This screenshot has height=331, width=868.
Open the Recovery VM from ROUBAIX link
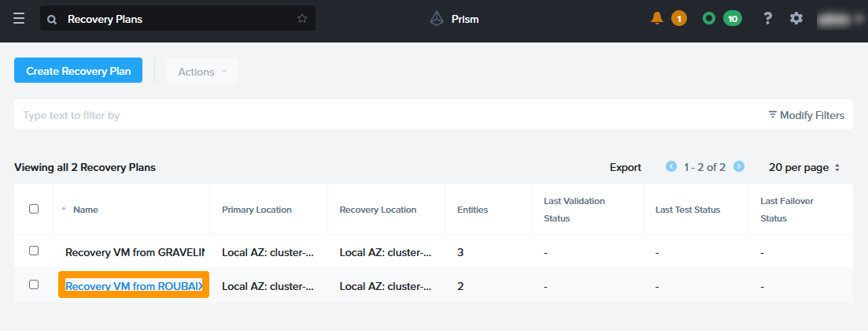click(134, 286)
